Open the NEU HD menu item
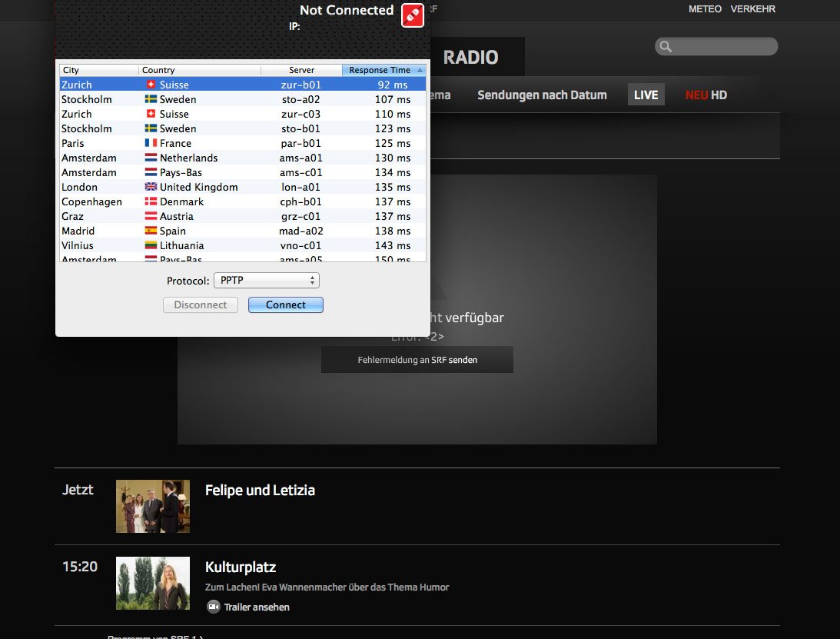 click(706, 95)
